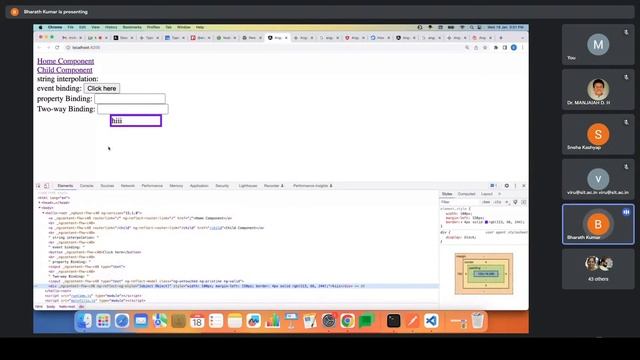Open DevTools more options menu
Image resolution: width=640 pixels, height=360 pixels.
(x=515, y=186)
